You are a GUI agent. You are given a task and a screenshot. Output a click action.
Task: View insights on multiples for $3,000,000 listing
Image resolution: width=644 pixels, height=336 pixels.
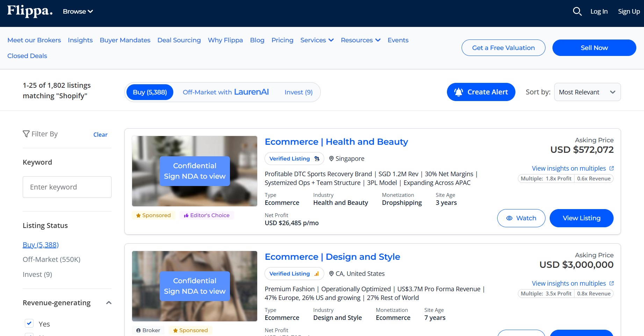[569, 284]
